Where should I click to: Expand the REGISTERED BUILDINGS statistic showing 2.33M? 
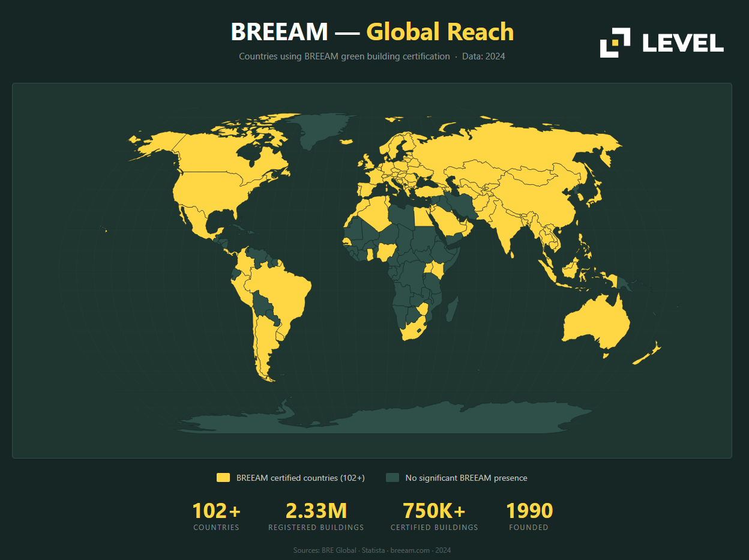(x=316, y=516)
